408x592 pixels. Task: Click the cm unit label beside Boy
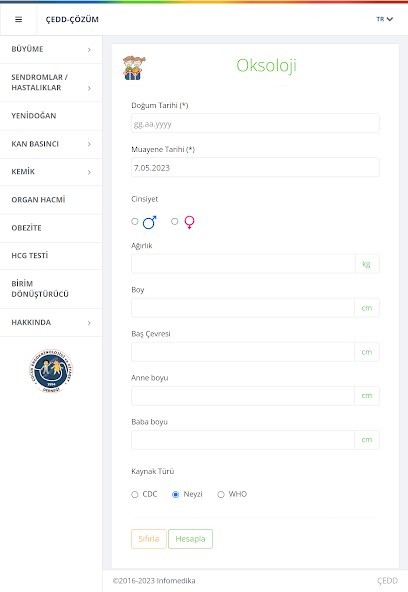point(366,308)
